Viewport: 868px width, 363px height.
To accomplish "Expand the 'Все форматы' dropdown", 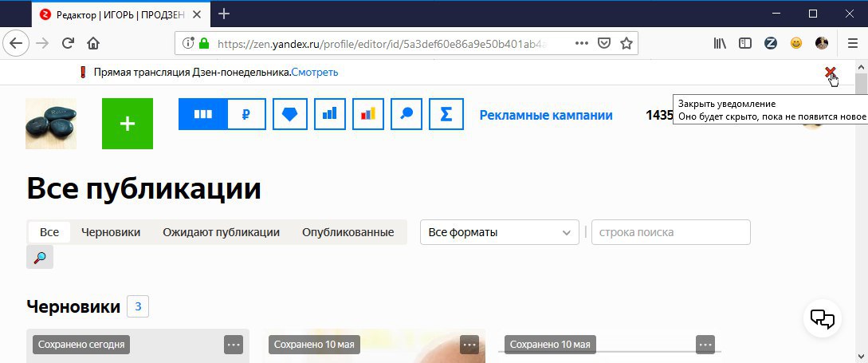I will click(x=499, y=232).
